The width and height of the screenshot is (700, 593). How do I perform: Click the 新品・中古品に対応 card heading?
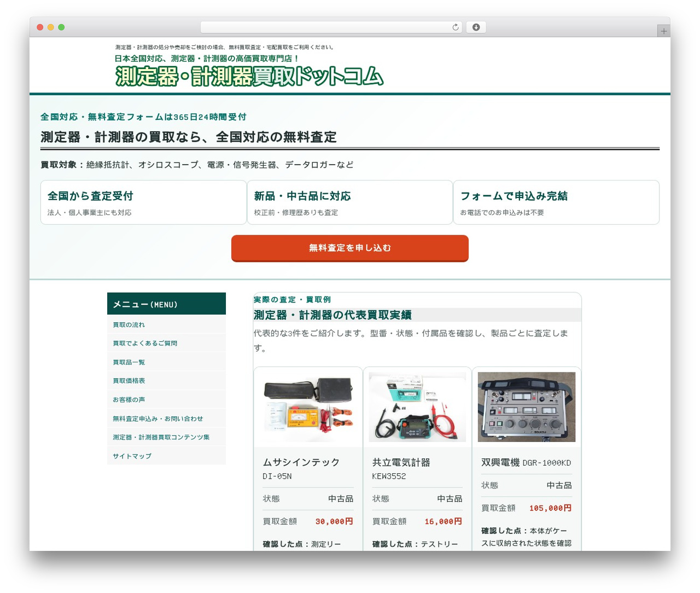coord(302,196)
